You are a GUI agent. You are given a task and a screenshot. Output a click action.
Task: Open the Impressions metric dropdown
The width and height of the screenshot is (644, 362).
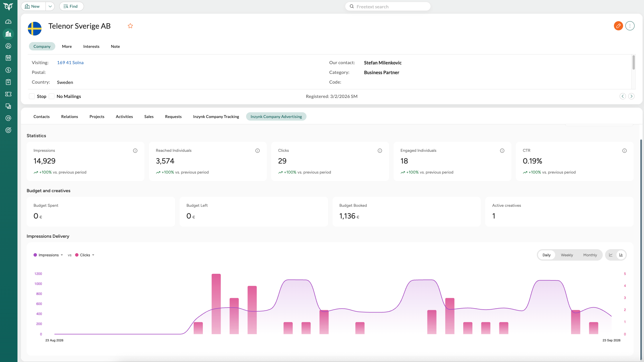pos(48,255)
